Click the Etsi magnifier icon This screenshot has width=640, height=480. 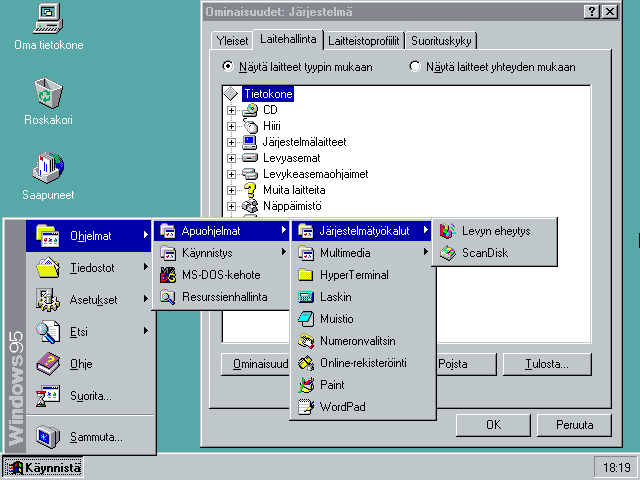click(48, 332)
